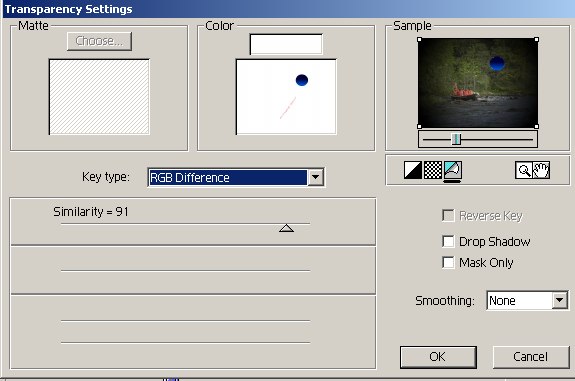Click the blue dot in Color thumbnail
This screenshot has height=381, width=575.
[x=302, y=80]
